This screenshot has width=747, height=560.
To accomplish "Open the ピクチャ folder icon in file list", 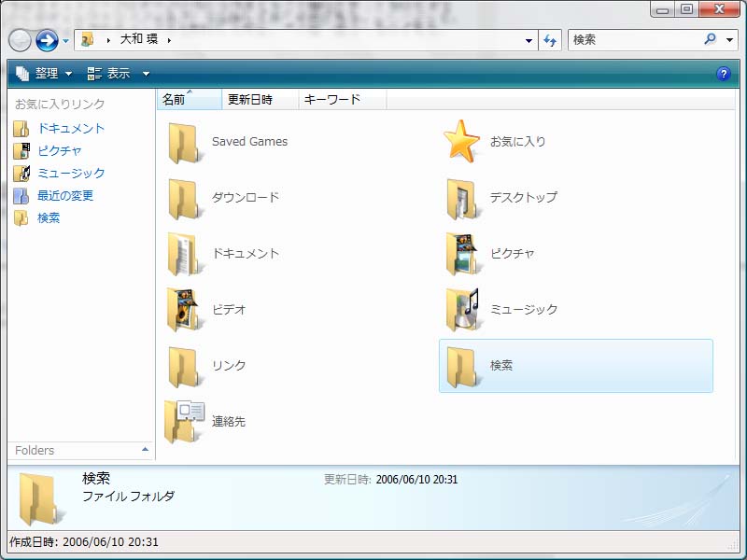I will 461,254.
